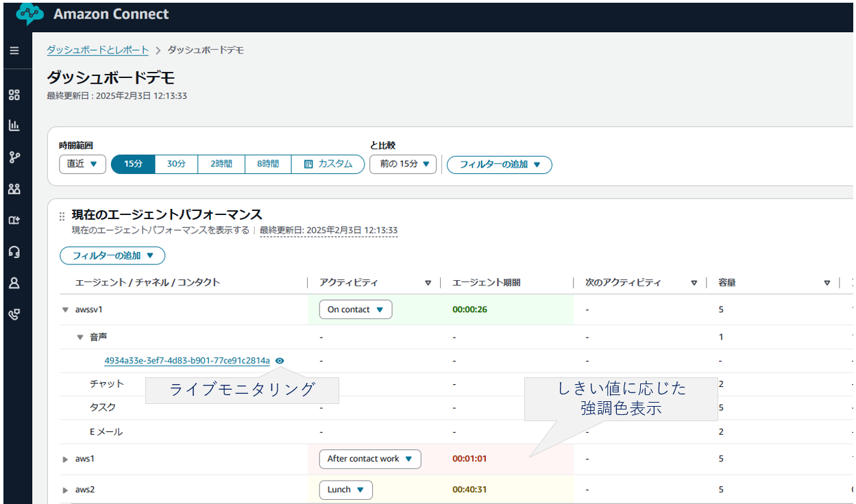Click the エージェント期間 column header
The image size is (856, 504).
[x=486, y=283]
